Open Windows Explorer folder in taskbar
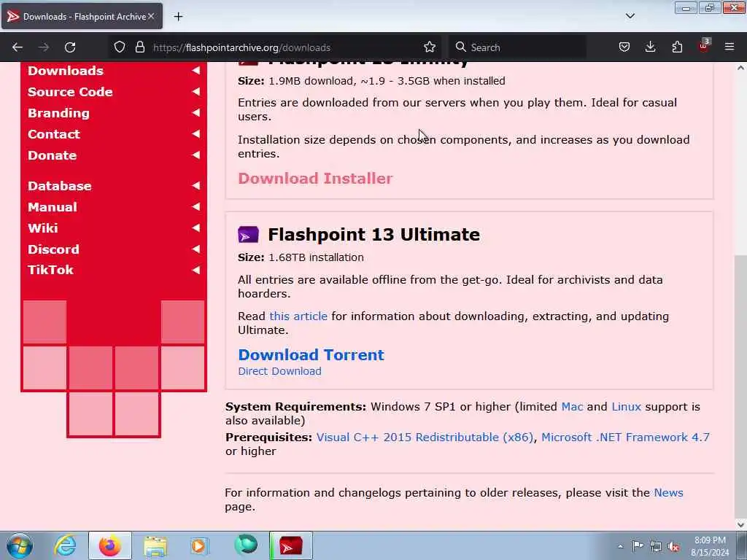The height and width of the screenshot is (560, 747). click(x=155, y=545)
